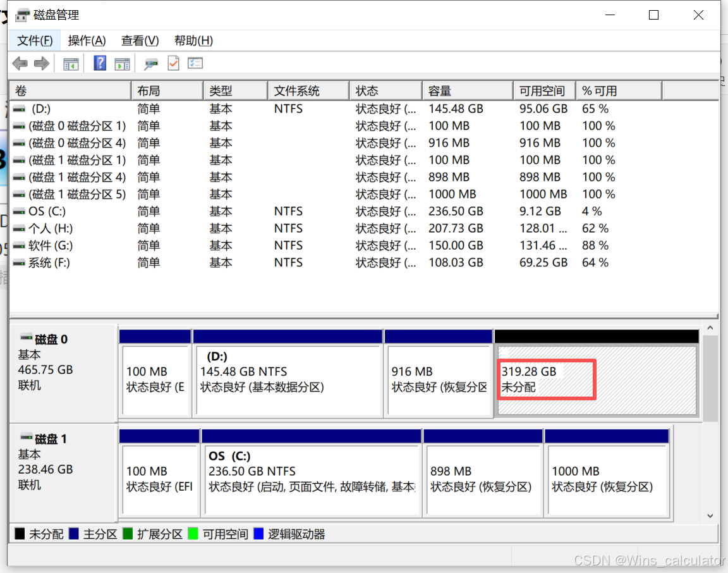
Task: Click the view settings list toolbar icon
Action: point(195,63)
